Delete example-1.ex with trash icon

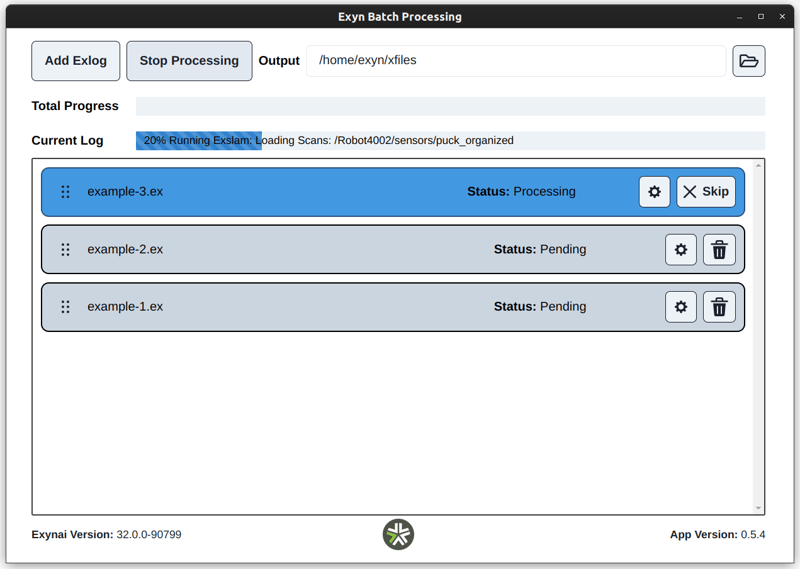point(719,307)
